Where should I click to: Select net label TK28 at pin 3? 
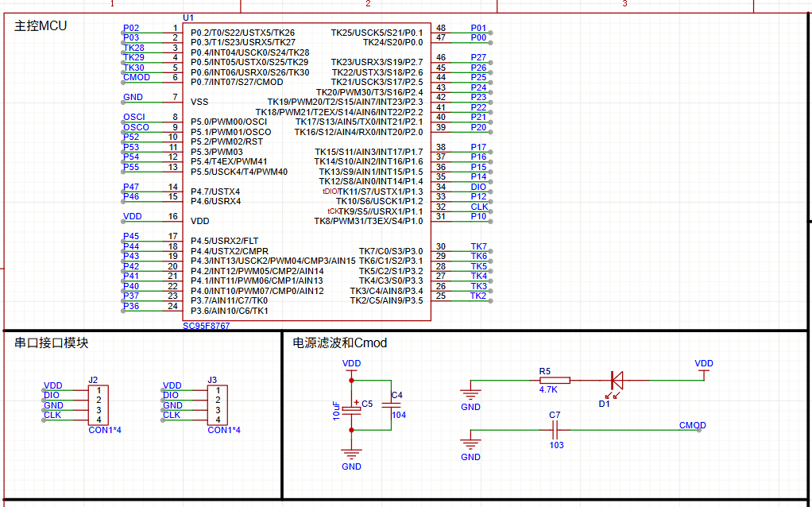(133, 48)
